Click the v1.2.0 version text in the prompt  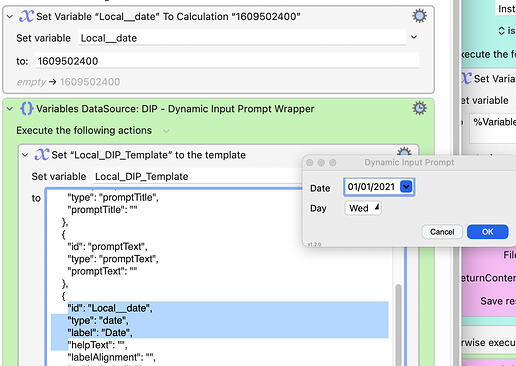click(314, 244)
